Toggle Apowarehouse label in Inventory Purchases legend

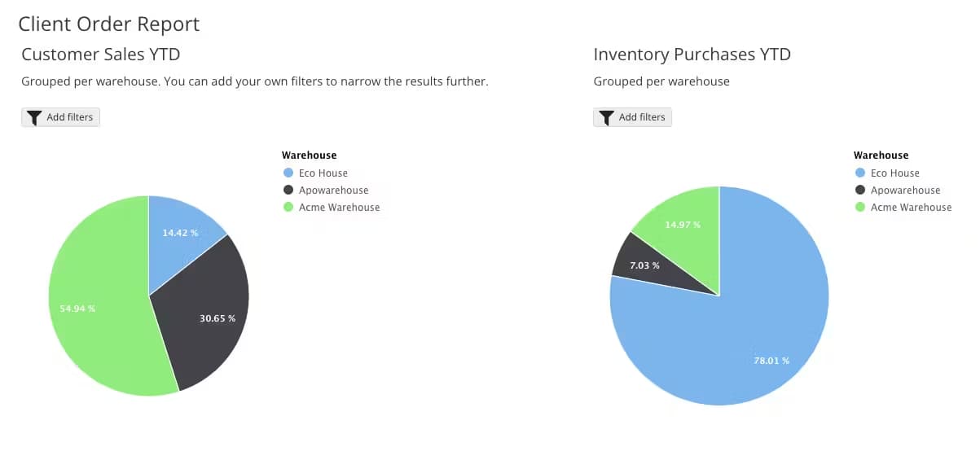click(905, 191)
